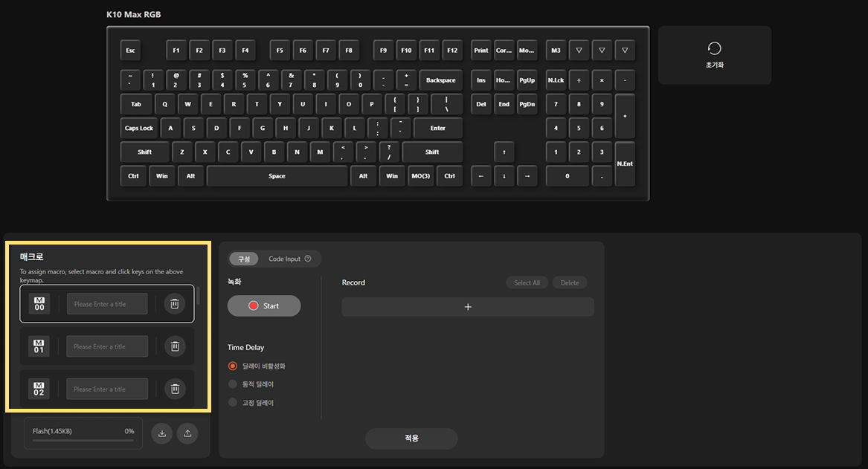
Task: Click the download icon beside Flash
Action: pyautogui.click(x=162, y=433)
